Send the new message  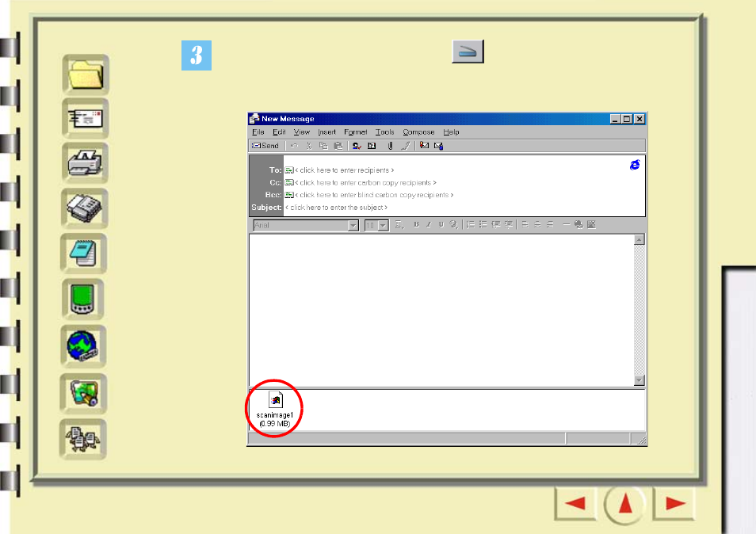[265, 146]
